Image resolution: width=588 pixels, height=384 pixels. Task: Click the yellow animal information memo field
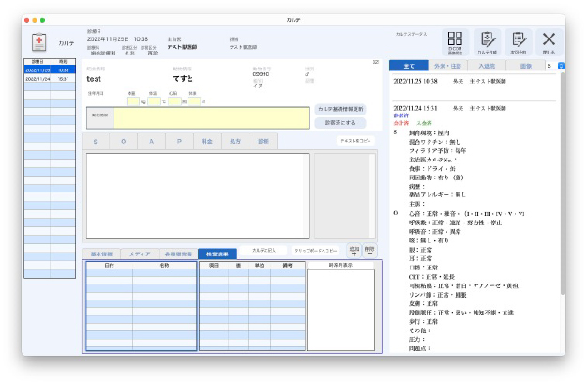click(212, 117)
